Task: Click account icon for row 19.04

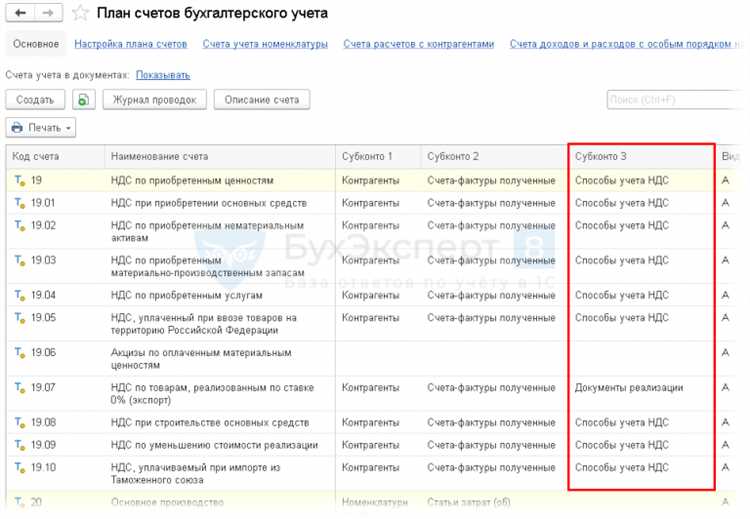Action: pos(19,296)
